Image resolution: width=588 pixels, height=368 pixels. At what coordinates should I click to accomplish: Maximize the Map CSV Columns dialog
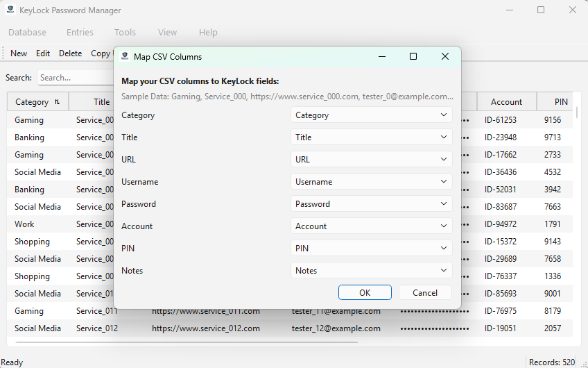[413, 57]
